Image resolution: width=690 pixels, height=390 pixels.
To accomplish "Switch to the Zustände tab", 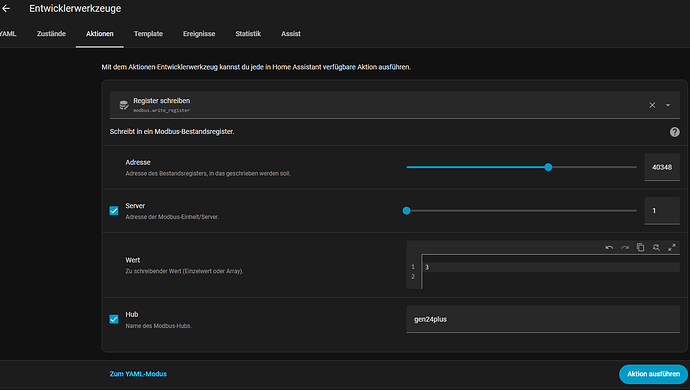I will click(x=51, y=34).
